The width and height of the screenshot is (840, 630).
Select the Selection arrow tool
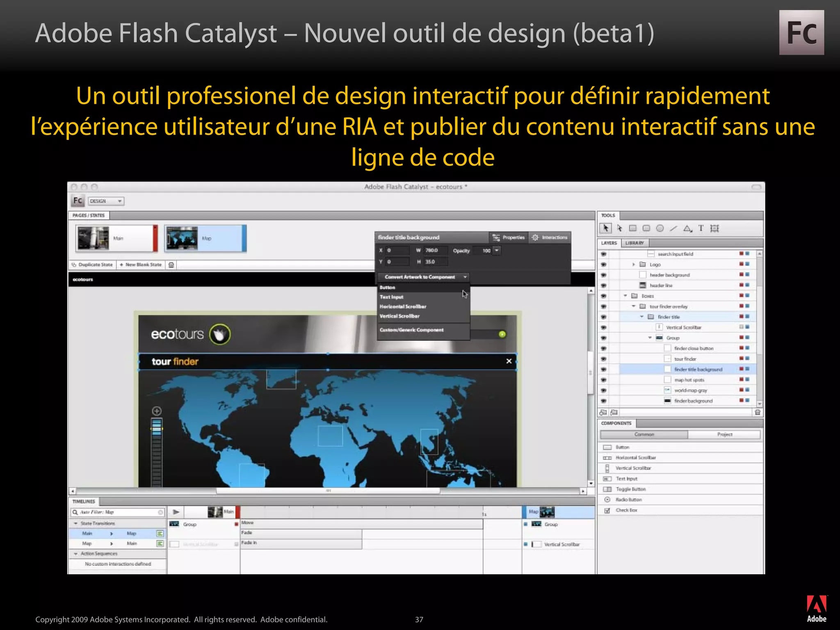pyautogui.click(x=606, y=228)
